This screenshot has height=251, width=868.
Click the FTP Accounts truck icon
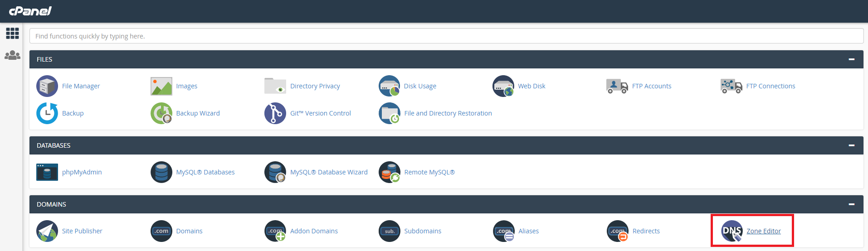point(617,86)
